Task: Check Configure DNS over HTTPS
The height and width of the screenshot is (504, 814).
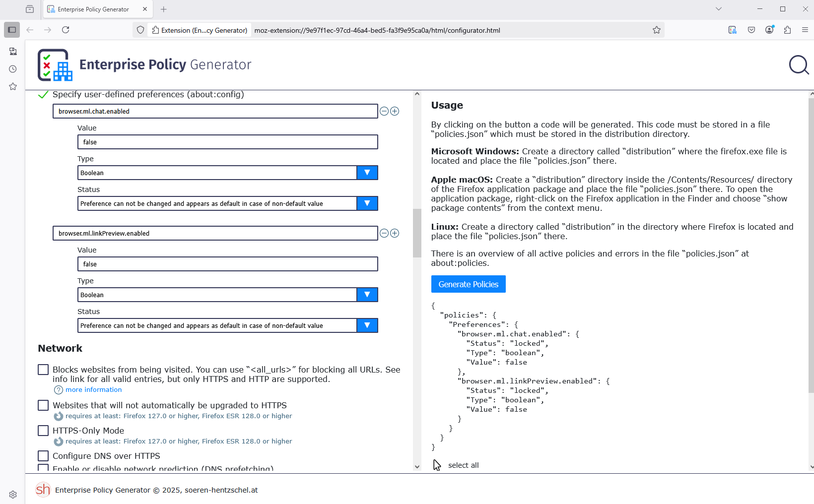Action: point(43,456)
